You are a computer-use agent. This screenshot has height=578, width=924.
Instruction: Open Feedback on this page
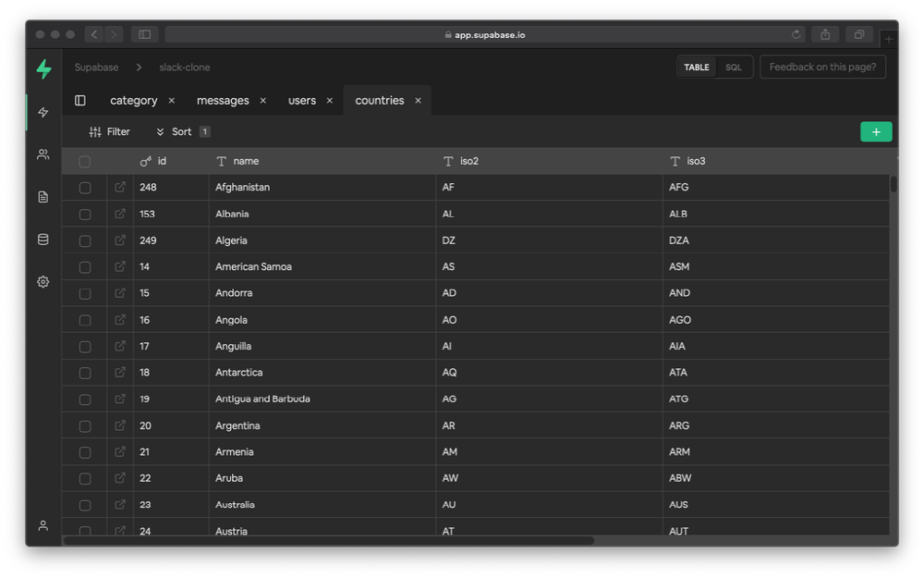[x=822, y=67]
